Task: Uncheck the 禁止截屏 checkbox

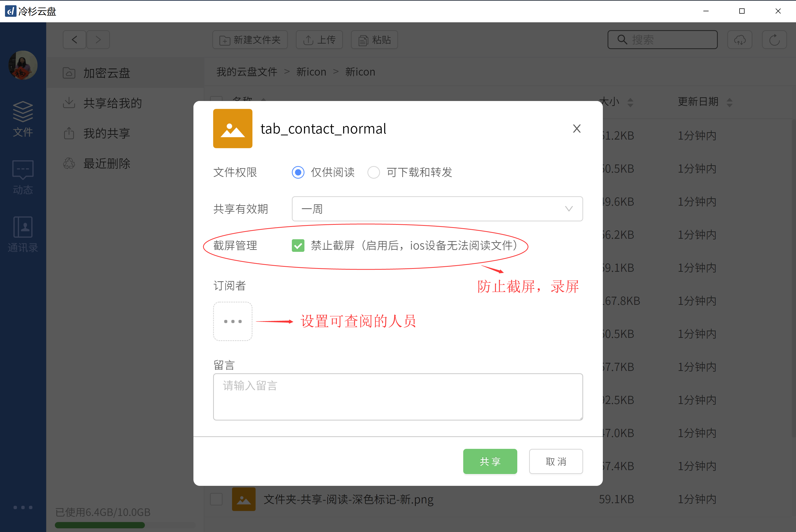Action: point(298,246)
